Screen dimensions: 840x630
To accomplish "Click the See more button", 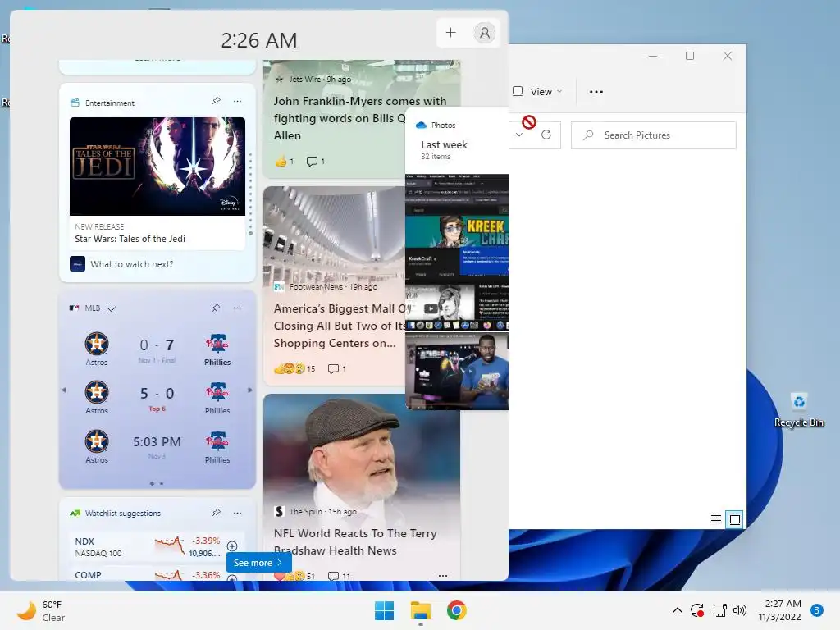I will 258,563.
